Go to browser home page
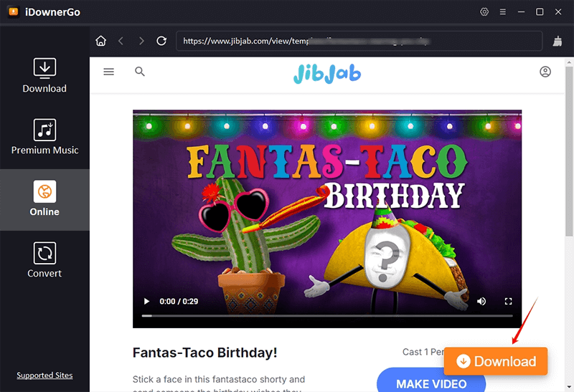Screen dimensions: 574x392 click(100, 41)
